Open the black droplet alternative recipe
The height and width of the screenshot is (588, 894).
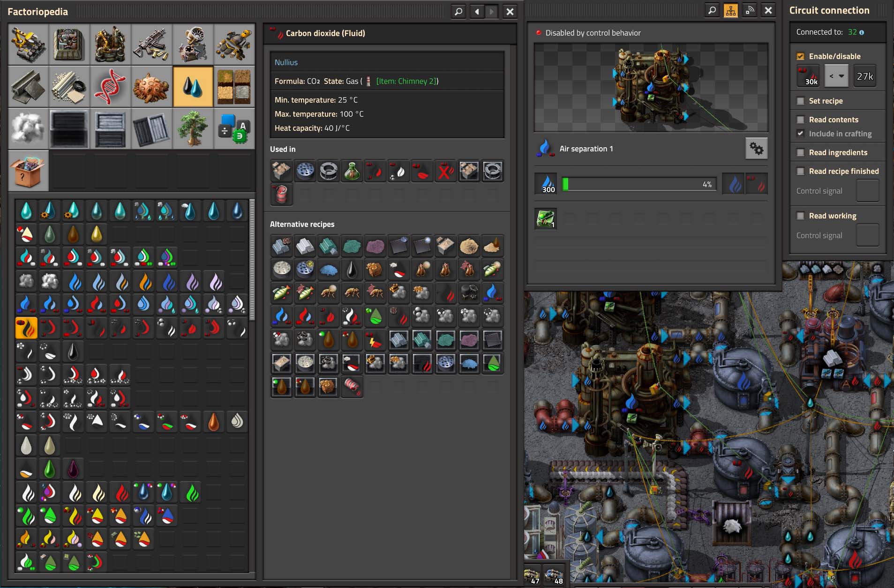click(x=352, y=269)
